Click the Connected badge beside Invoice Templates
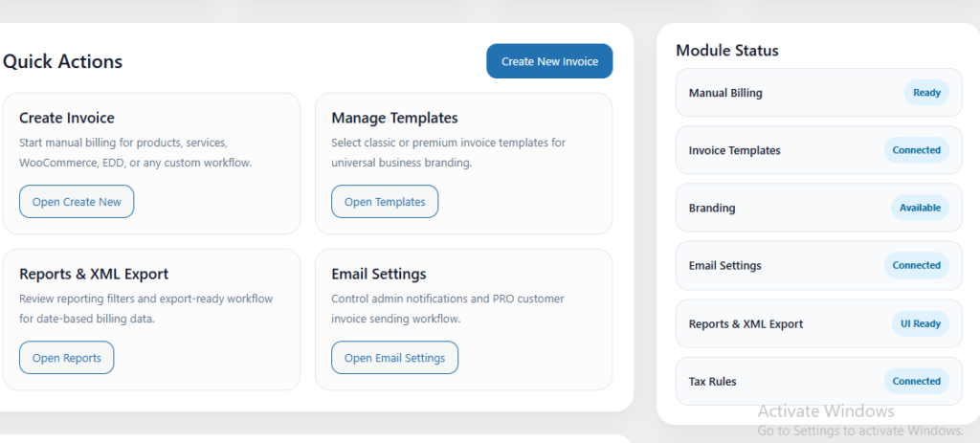 pos(916,150)
